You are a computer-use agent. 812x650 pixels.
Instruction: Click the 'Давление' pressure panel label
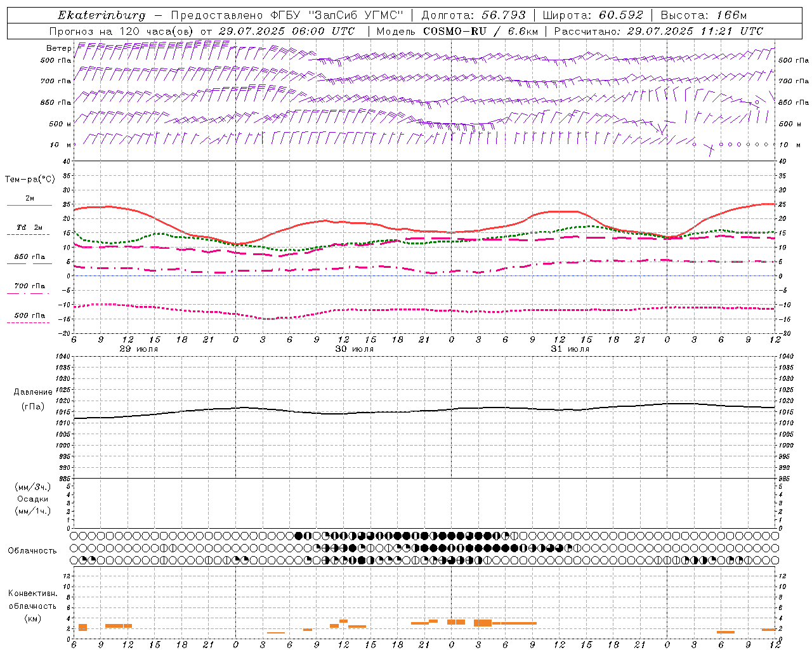click(33, 392)
